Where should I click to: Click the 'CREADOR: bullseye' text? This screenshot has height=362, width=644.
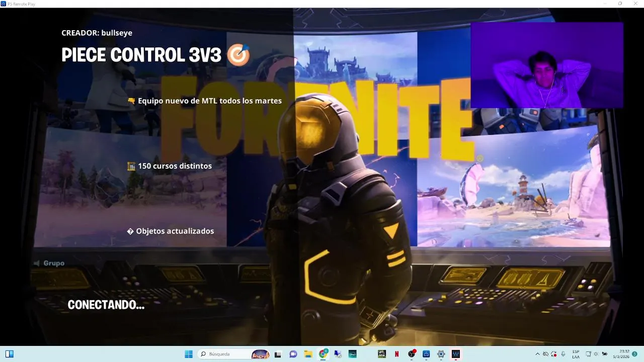pyautogui.click(x=97, y=33)
